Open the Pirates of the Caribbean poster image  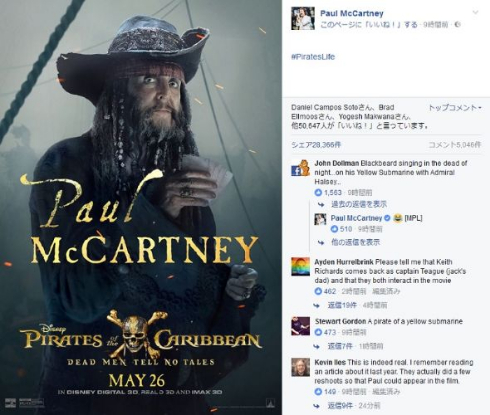click(141, 207)
